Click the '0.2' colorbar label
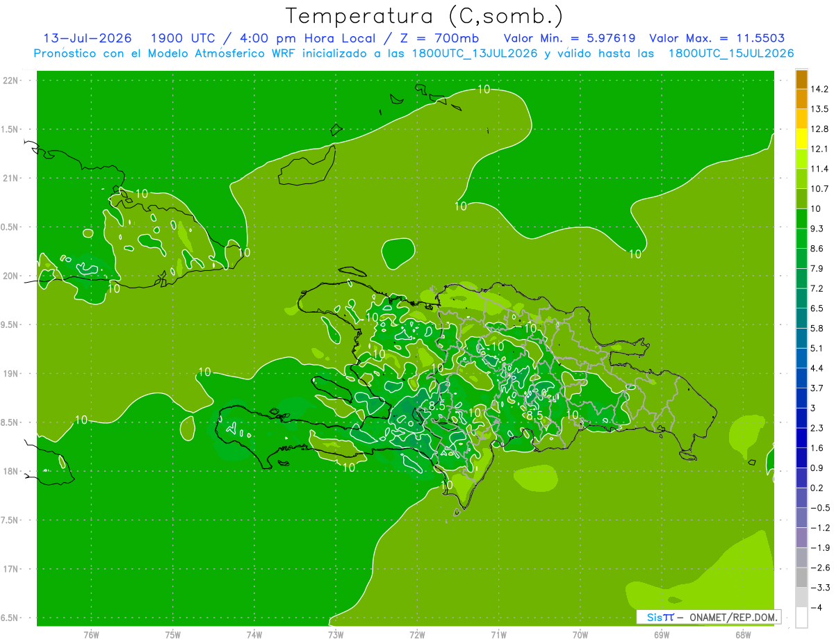Viewport: 834px width, 644px height. pos(817,488)
